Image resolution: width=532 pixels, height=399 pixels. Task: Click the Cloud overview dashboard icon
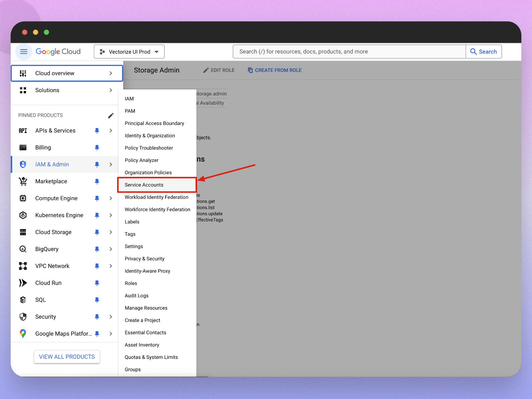23,73
